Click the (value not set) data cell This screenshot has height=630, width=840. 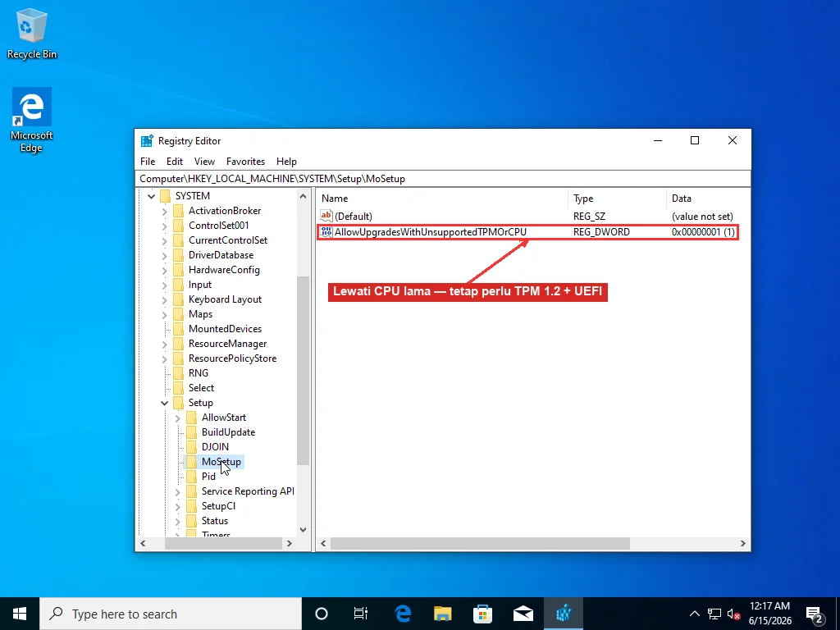click(702, 217)
